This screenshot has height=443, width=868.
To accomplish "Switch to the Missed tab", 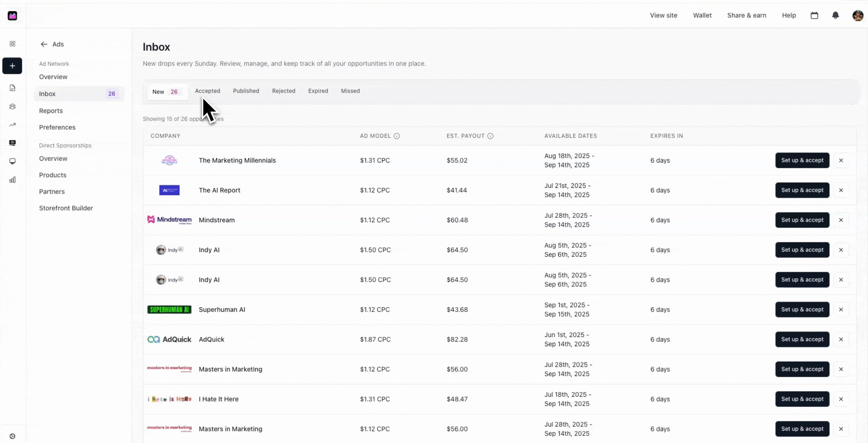I will (350, 91).
